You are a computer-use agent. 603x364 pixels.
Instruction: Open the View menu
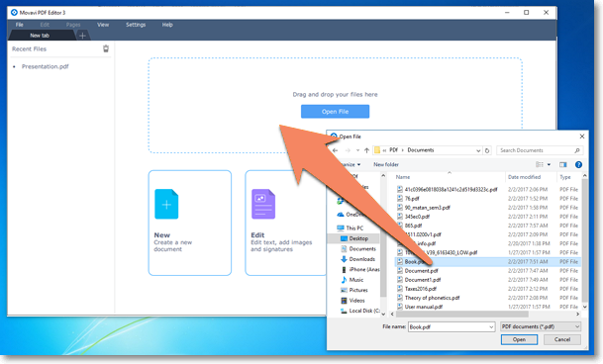tap(103, 25)
